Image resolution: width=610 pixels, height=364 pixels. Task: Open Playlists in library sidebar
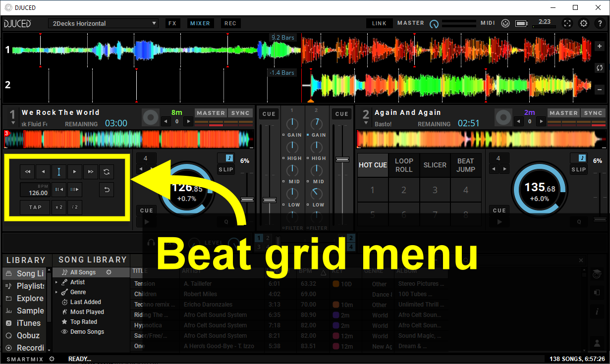(25, 286)
